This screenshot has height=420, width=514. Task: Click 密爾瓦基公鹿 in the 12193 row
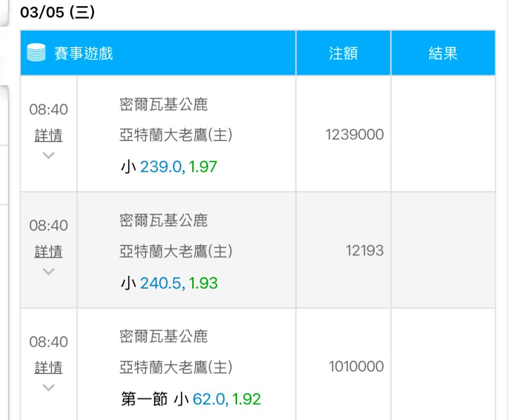coord(163,220)
